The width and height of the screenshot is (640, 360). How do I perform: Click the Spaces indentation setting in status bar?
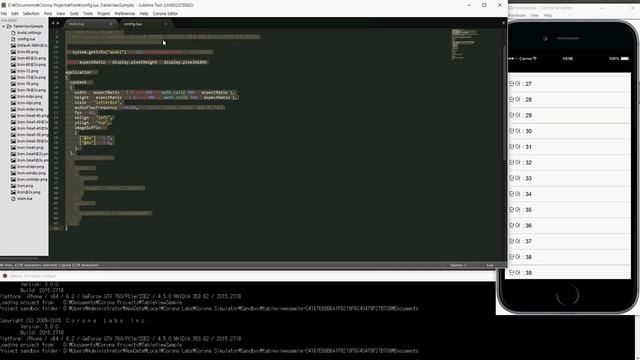[x=458, y=265]
